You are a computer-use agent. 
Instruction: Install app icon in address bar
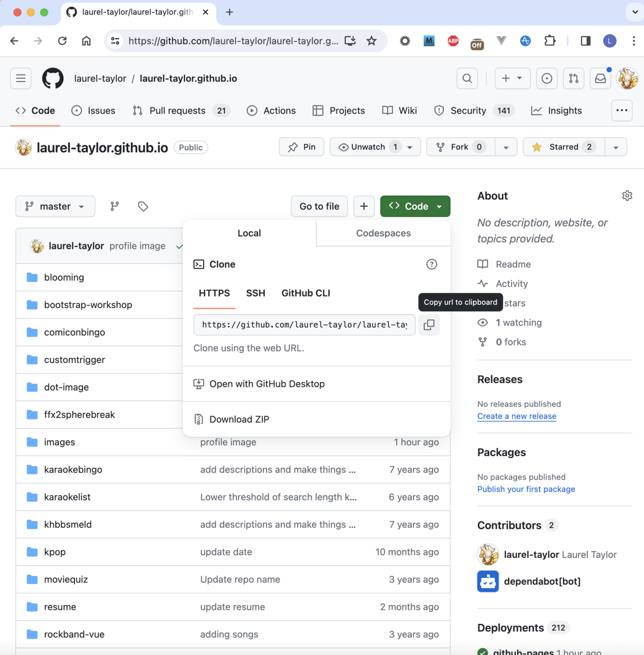coord(350,41)
